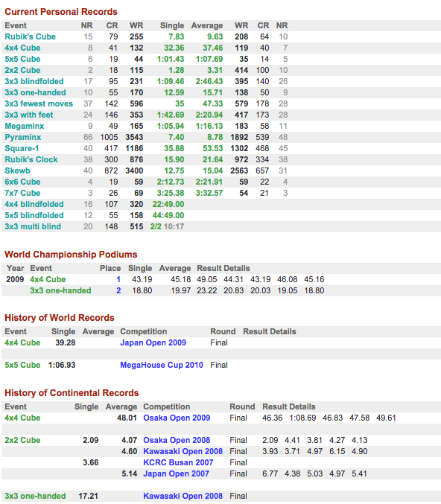Open 3x3 one-handed in World Championship Podiums
This screenshot has width=441, height=504.
pos(60,290)
